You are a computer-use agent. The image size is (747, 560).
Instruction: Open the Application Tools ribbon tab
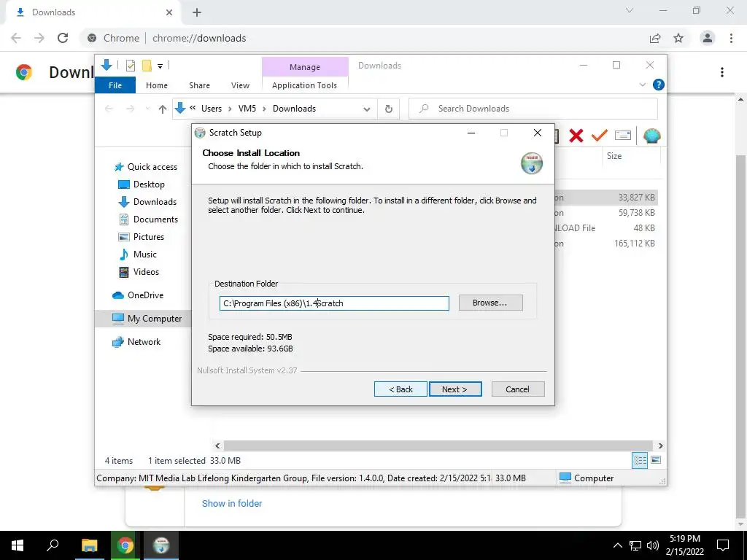pos(304,85)
